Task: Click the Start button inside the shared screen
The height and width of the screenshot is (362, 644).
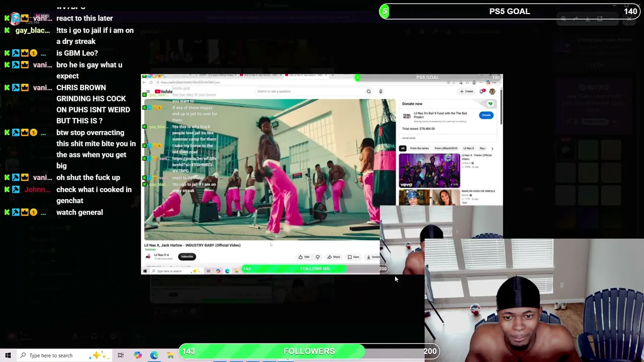Action: click(145, 271)
